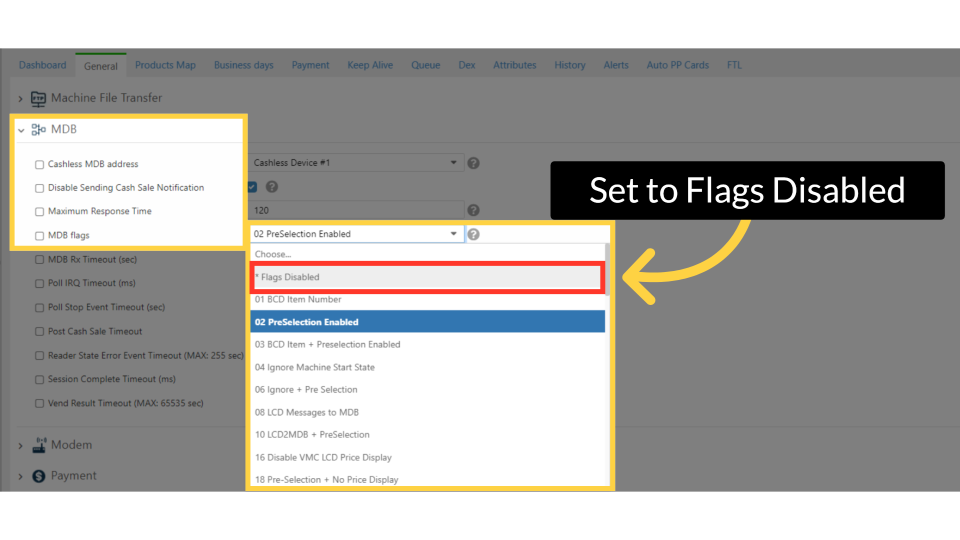Click the Payment section dollar icon
960x540 pixels.
click(x=40, y=476)
